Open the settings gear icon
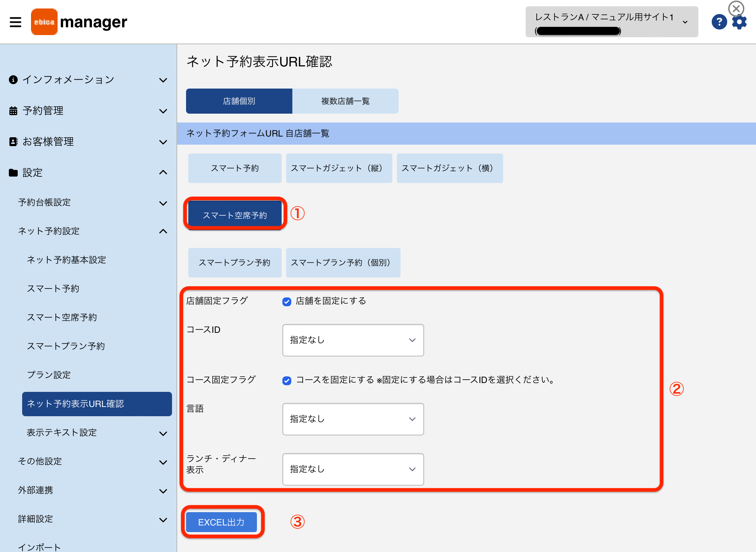The width and height of the screenshot is (756, 552). 739,22
